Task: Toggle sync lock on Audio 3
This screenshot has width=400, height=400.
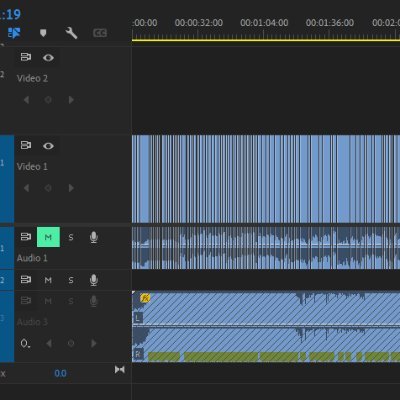Action: [26, 301]
